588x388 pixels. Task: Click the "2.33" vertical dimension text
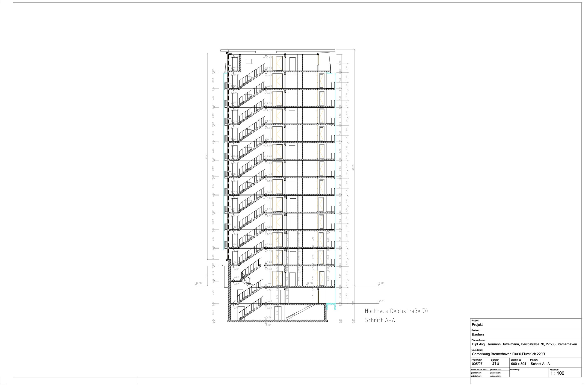[213, 312]
